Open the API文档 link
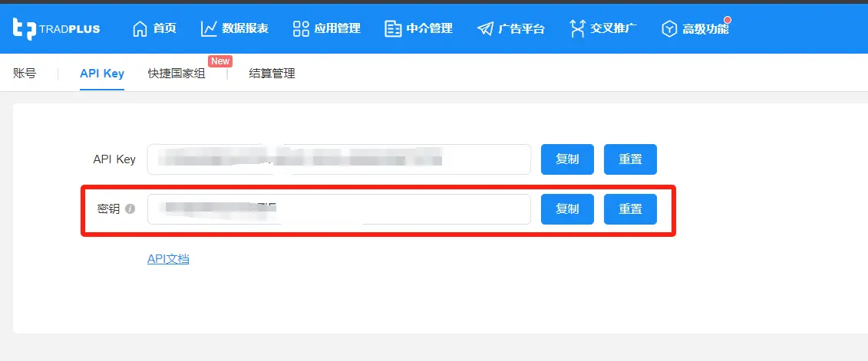This screenshot has height=361, width=868. [x=168, y=259]
